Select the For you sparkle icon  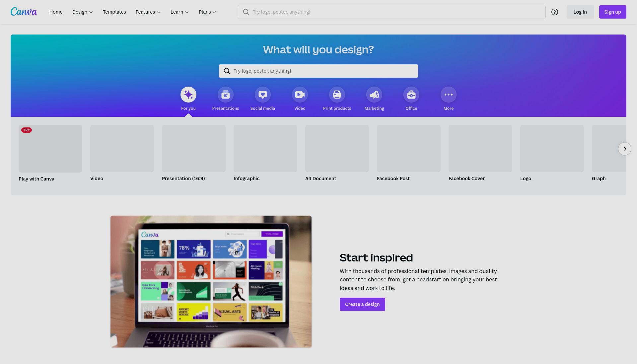(188, 95)
